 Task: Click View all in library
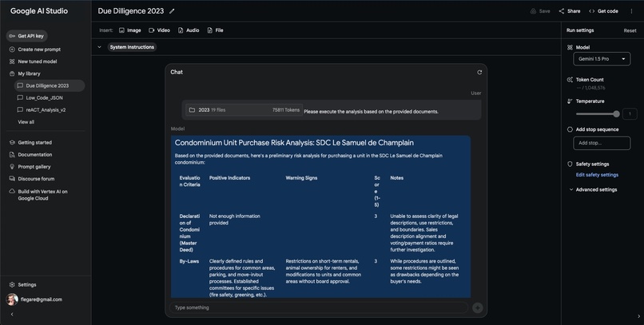pos(26,122)
